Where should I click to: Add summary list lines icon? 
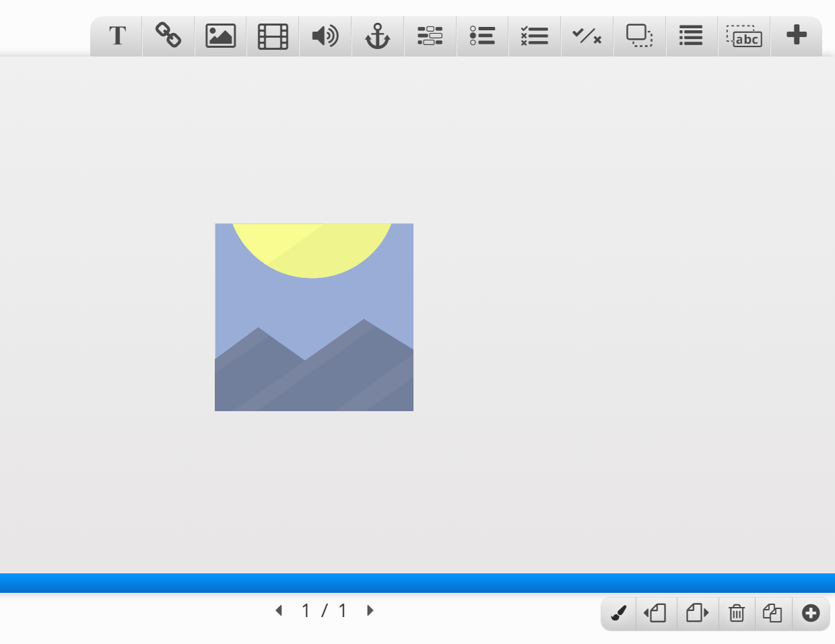point(692,36)
